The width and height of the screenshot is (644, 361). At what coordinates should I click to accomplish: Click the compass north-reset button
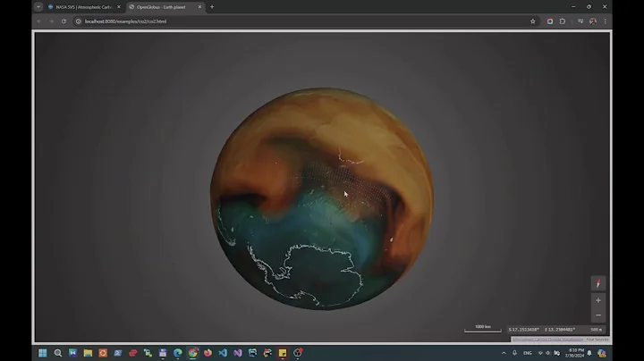(x=598, y=283)
